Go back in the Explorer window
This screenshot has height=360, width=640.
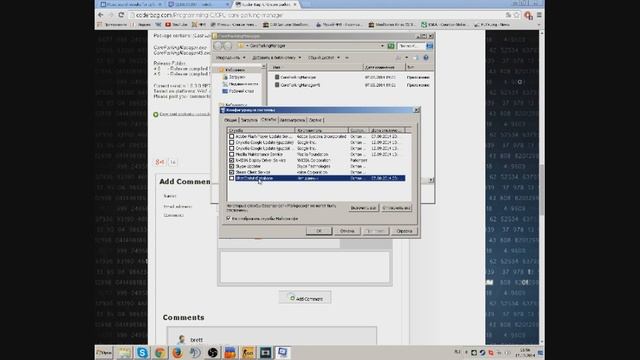point(218,46)
